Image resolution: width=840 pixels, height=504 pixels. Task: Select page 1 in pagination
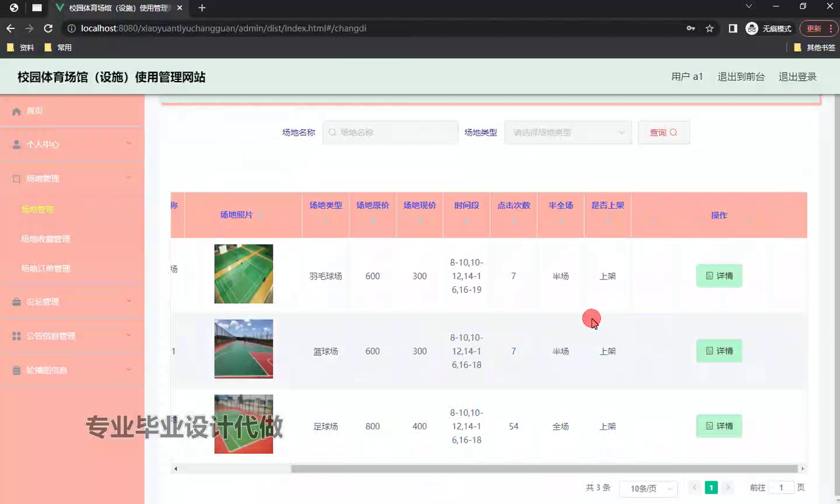[x=711, y=488]
